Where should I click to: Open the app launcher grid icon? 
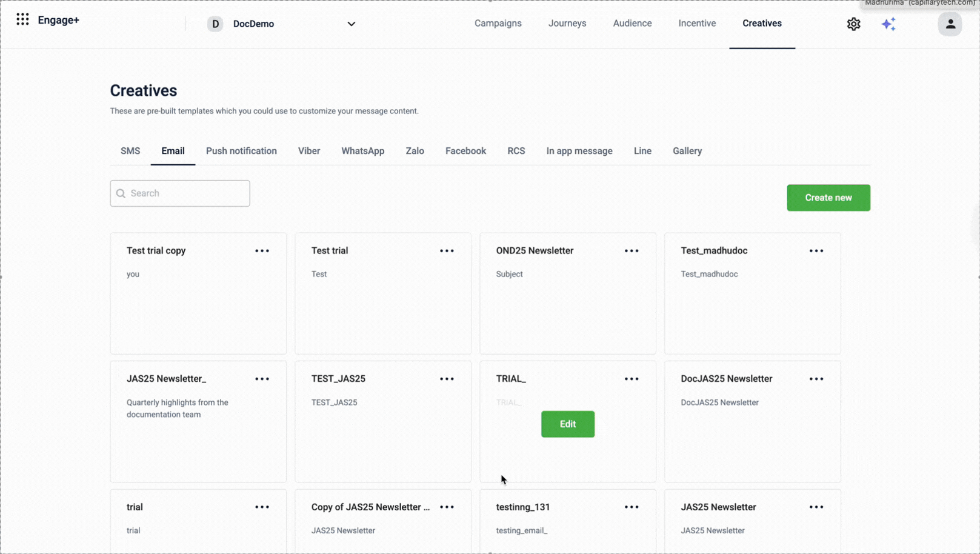22,20
